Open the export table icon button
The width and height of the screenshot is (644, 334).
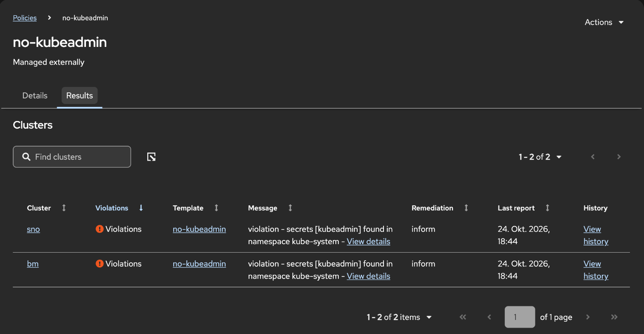tap(151, 157)
